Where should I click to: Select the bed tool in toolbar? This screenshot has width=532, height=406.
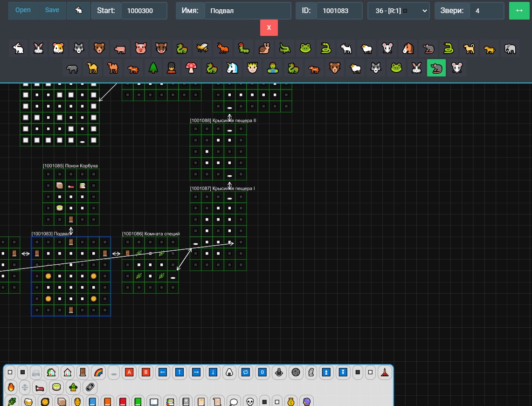tap(40, 387)
